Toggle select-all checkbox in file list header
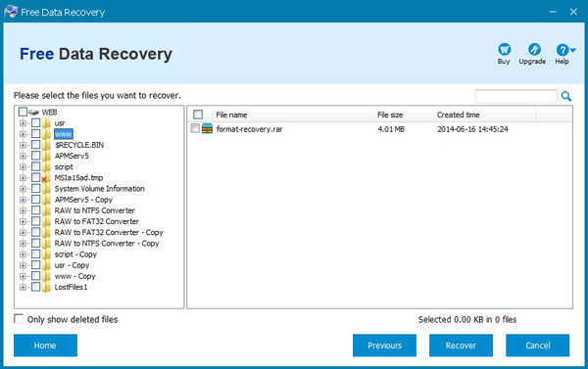This screenshot has width=588, height=369. (x=198, y=115)
